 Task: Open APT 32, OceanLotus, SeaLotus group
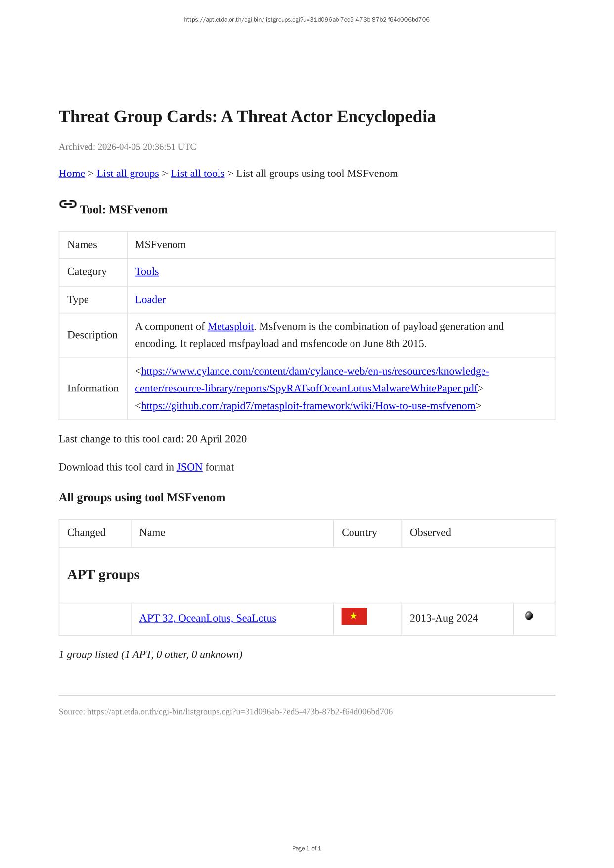[x=208, y=618]
